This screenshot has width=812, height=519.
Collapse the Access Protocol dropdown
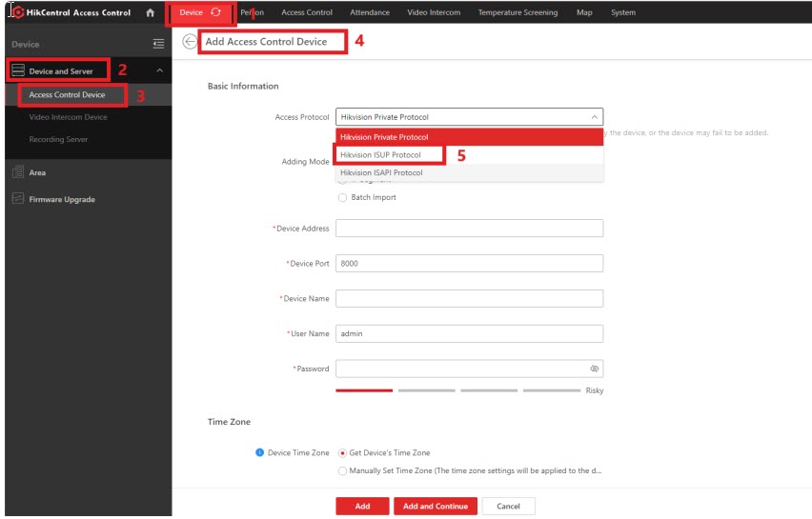click(x=594, y=117)
